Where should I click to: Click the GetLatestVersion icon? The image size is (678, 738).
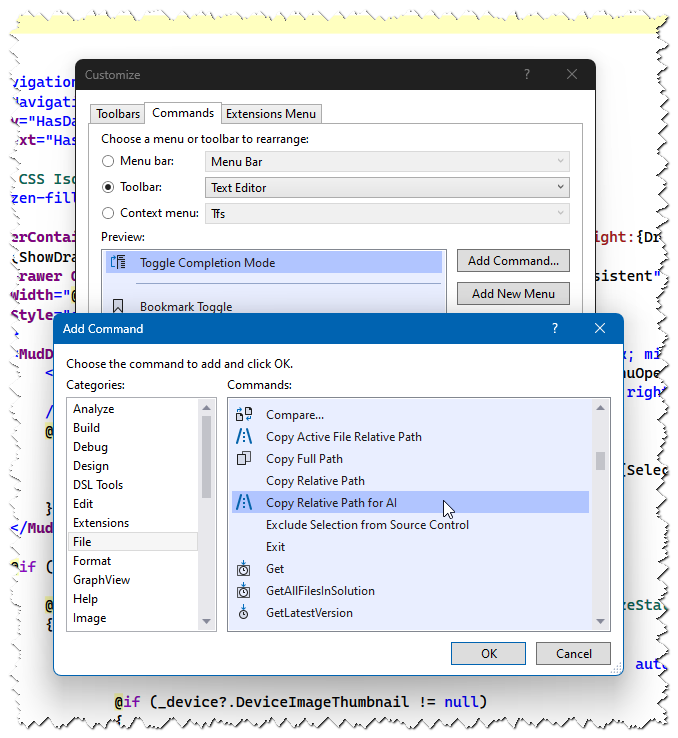point(244,612)
